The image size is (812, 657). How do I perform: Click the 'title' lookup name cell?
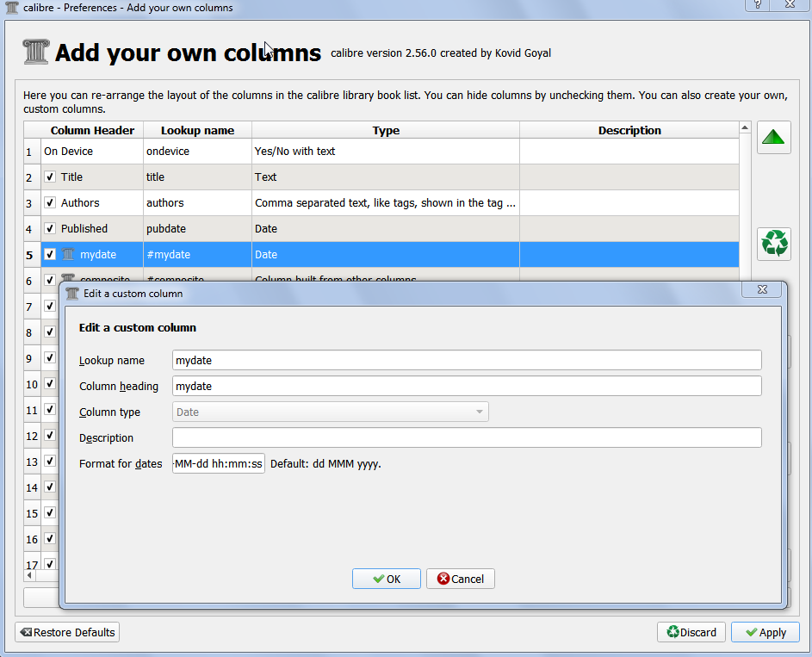click(198, 177)
